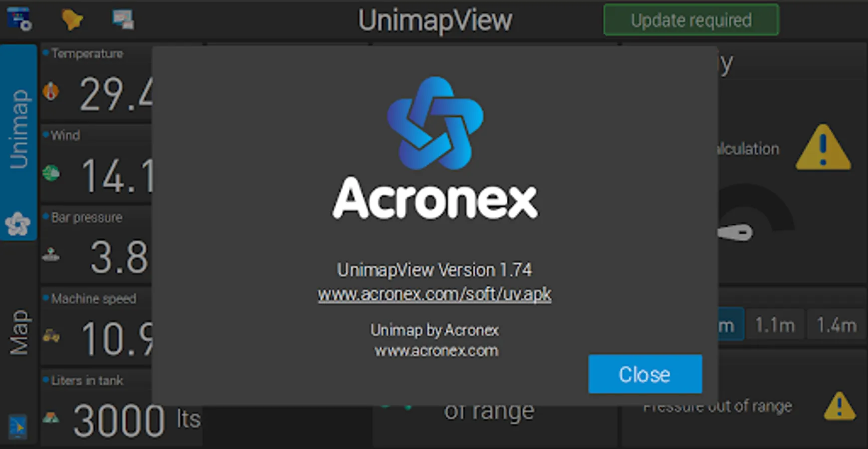Image resolution: width=868 pixels, height=449 pixels.
Task: Click the Wind label
Action: click(x=65, y=135)
